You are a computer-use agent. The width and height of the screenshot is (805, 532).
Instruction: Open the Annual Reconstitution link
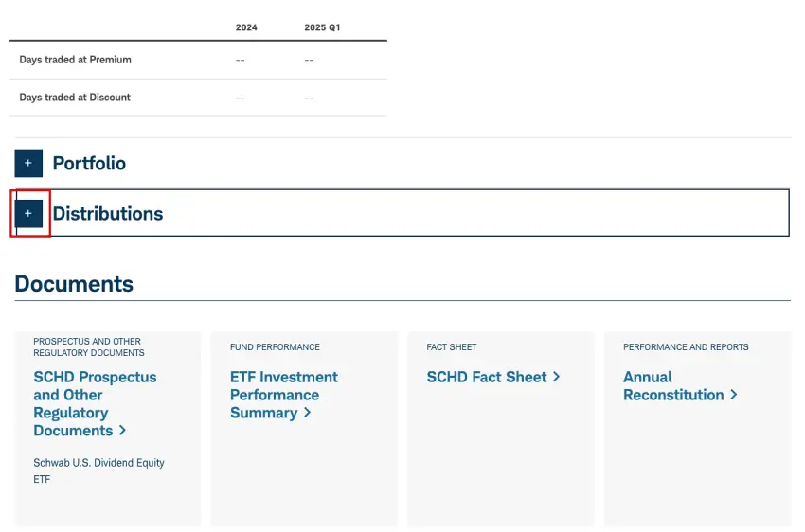(x=680, y=386)
